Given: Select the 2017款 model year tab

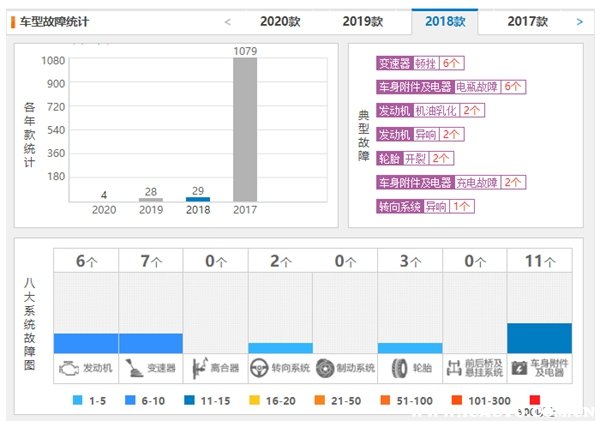Looking at the screenshot, I should coord(527,21).
